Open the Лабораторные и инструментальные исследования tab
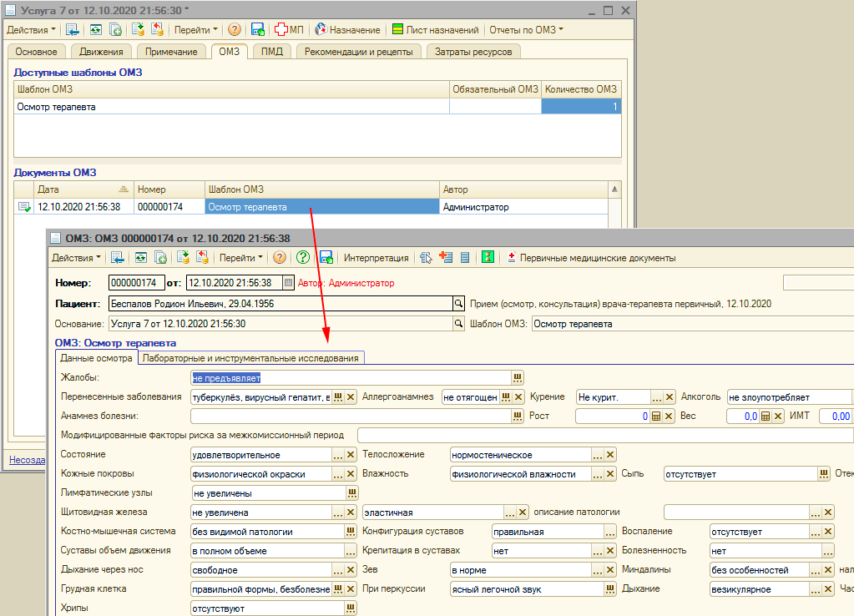Image resolution: width=854 pixels, height=616 pixels. [250, 358]
